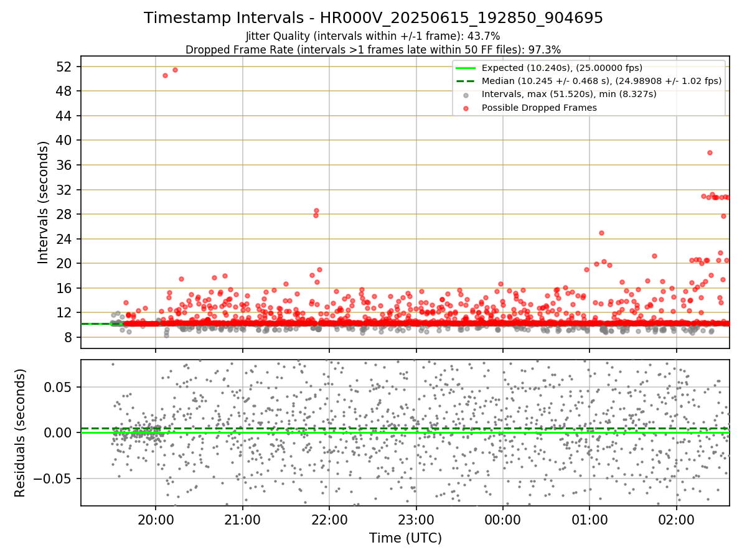Select the 'Jitter Quality' 43.7% subtitle line
Viewport: 747px width, 560px height.
373,36
